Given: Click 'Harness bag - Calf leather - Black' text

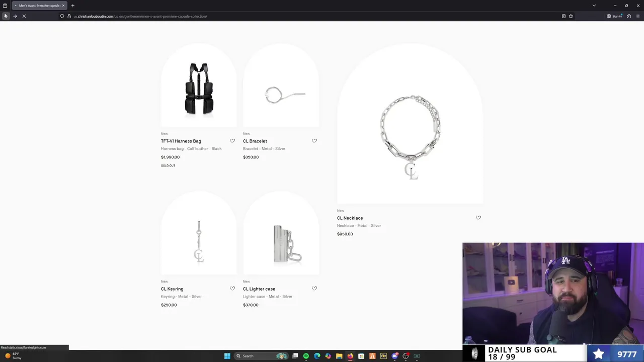Looking at the screenshot, I should (191, 149).
